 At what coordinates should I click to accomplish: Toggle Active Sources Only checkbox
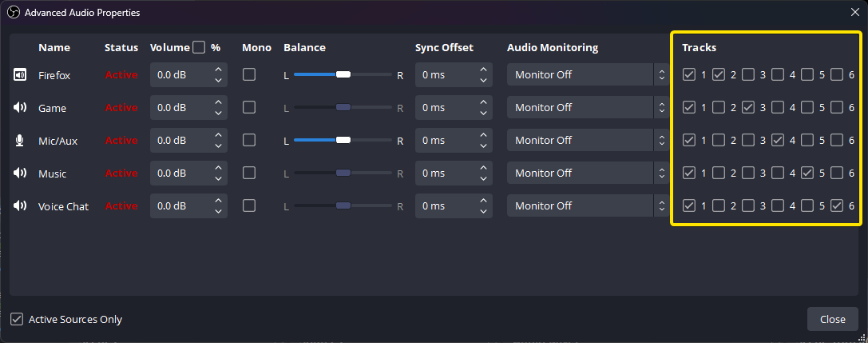click(x=17, y=319)
